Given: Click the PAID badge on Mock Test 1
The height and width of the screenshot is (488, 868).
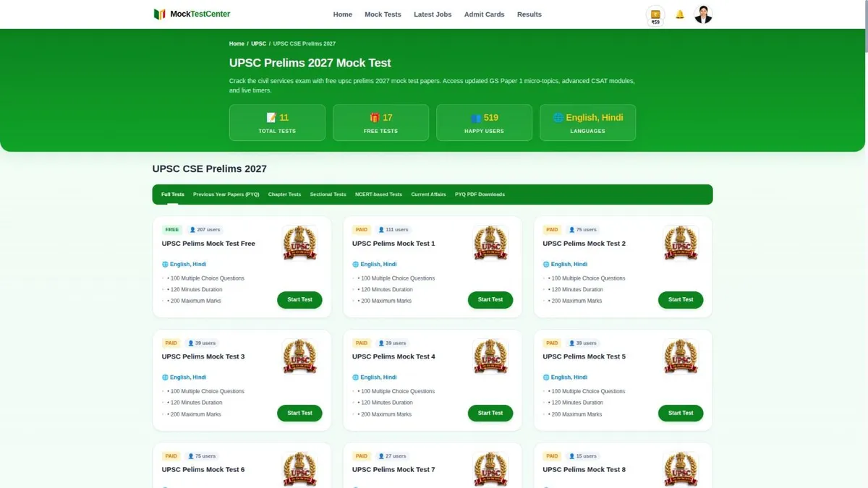Looking at the screenshot, I should pyautogui.click(x=362, y=230).
